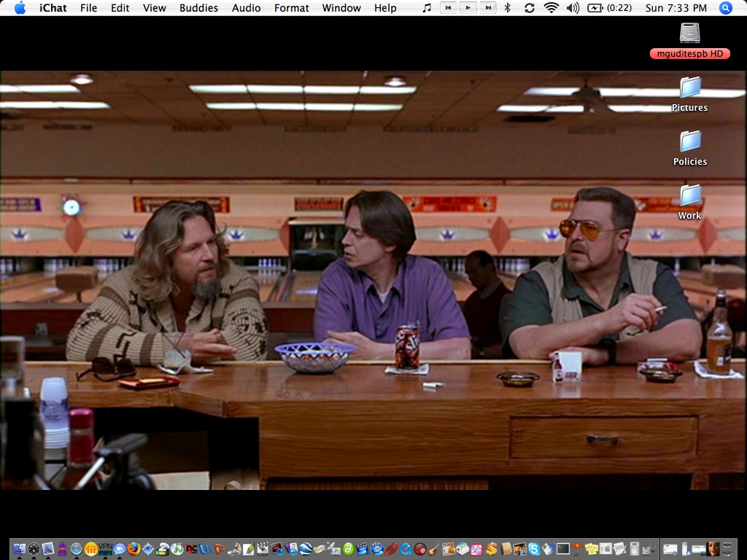
Task: Open System Preferences from the Dock
Action: click(605, 548)
